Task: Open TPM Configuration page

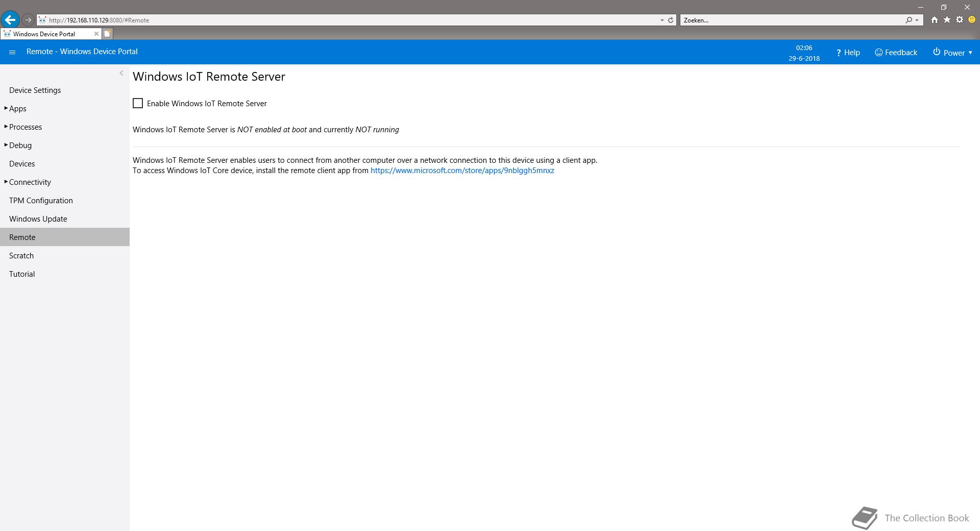Action: 41,200
